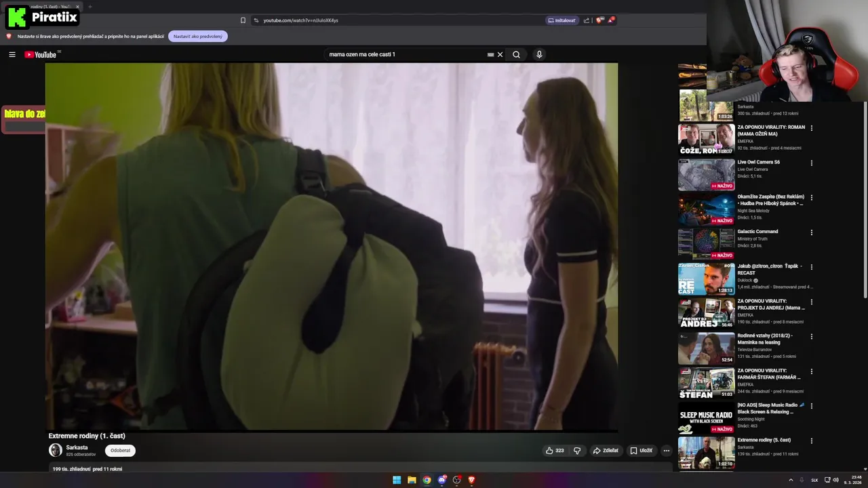Open the on-screen keyboard icon in search box

click(x=490, y=54)
